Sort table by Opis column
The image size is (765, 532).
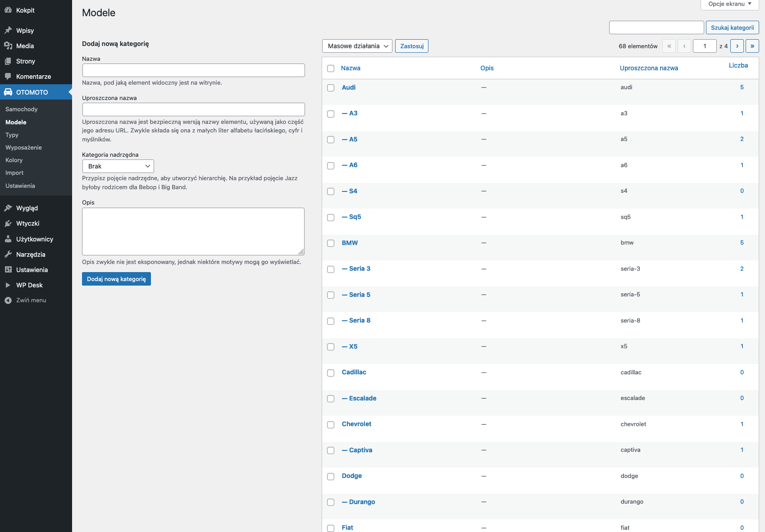pos(487,68)
